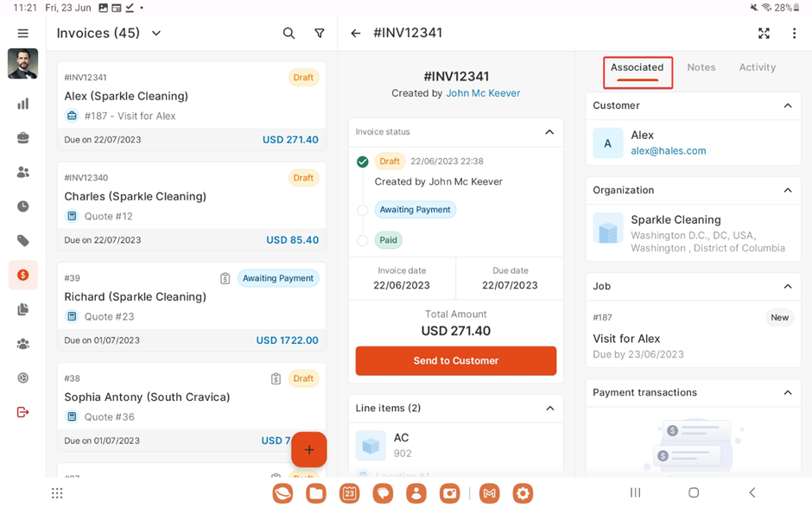Image resolution: width=812 pixels, height=508 pixels.
Task: Open the dashboard bar chart icon
Action: pyautogui.click(x=23, y=104)
